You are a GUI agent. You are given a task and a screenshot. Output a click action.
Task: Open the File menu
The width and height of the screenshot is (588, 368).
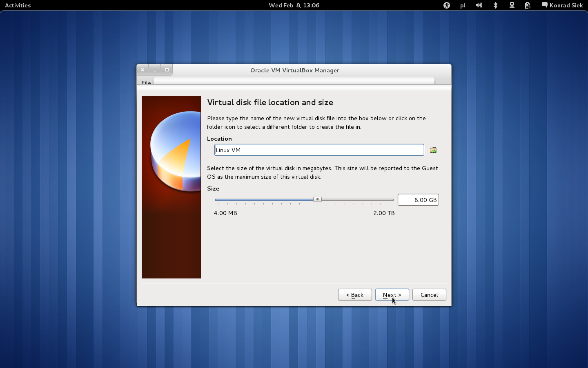(146, 83)
